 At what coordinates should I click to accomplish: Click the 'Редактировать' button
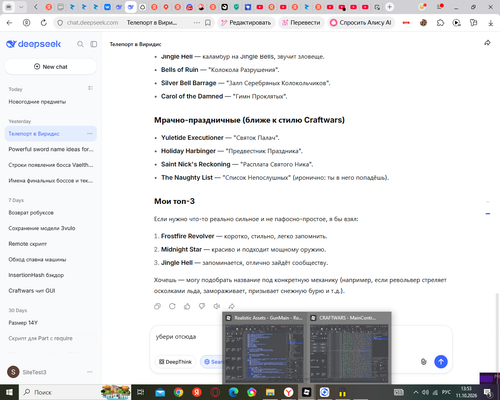(246, 23)
